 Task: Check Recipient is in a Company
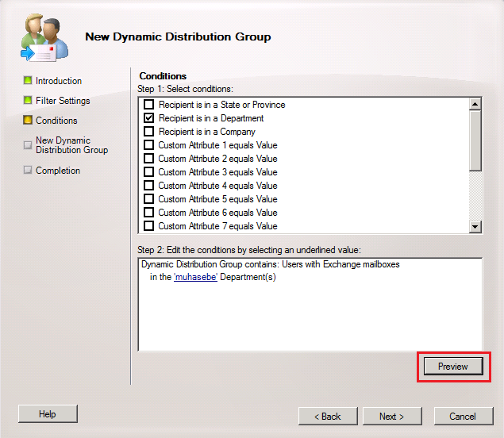[x=148, y=132]
